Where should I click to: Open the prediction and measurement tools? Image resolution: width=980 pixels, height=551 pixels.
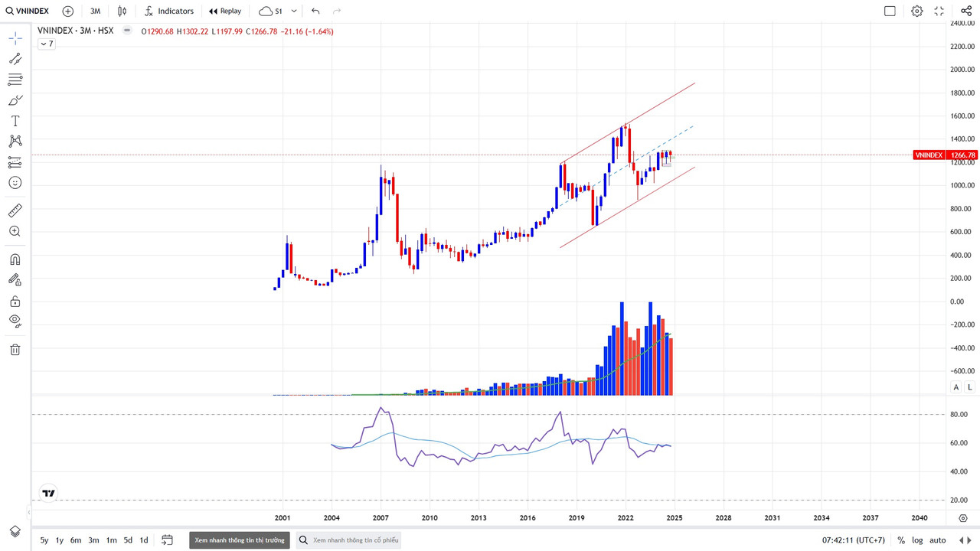(x=15, y=162)
